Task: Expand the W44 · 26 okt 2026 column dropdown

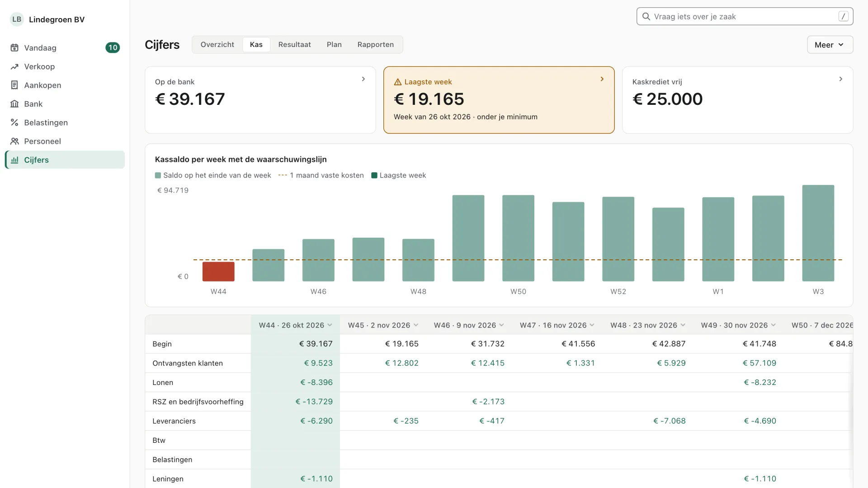Action: [330, 325]
